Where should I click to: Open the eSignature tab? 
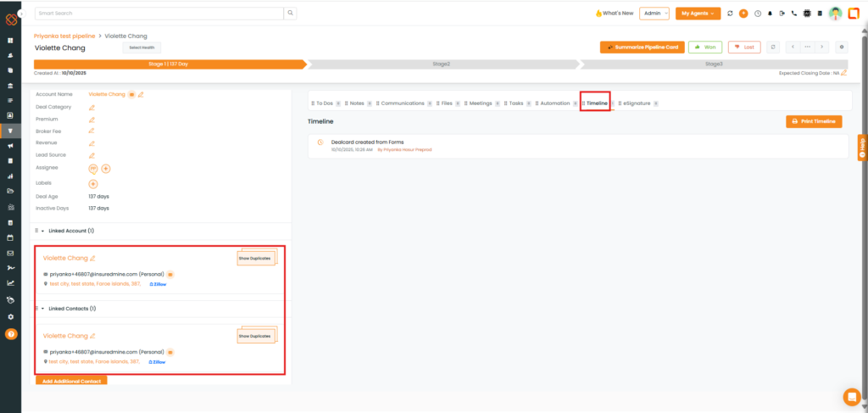636,103
